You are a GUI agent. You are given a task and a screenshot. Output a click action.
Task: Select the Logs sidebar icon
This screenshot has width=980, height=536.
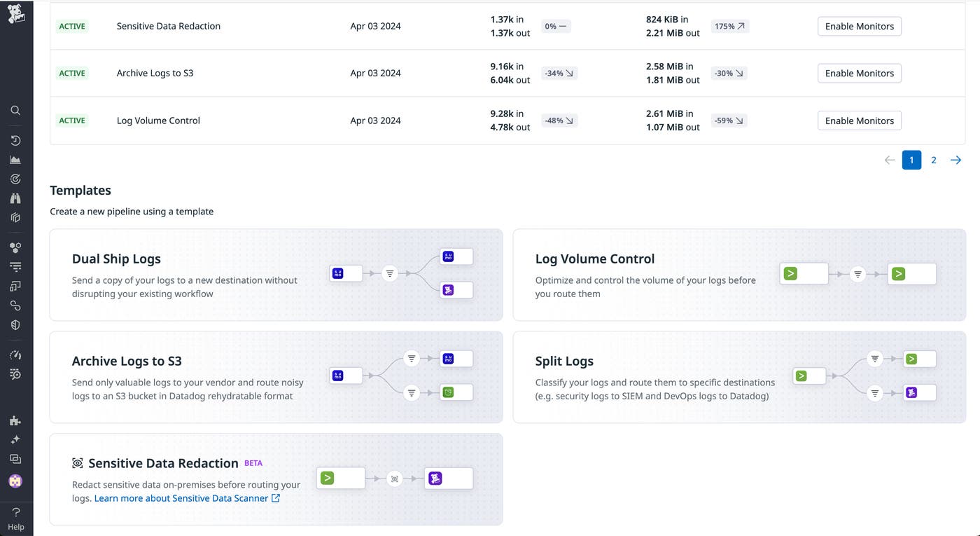click(x=15, y=266)
